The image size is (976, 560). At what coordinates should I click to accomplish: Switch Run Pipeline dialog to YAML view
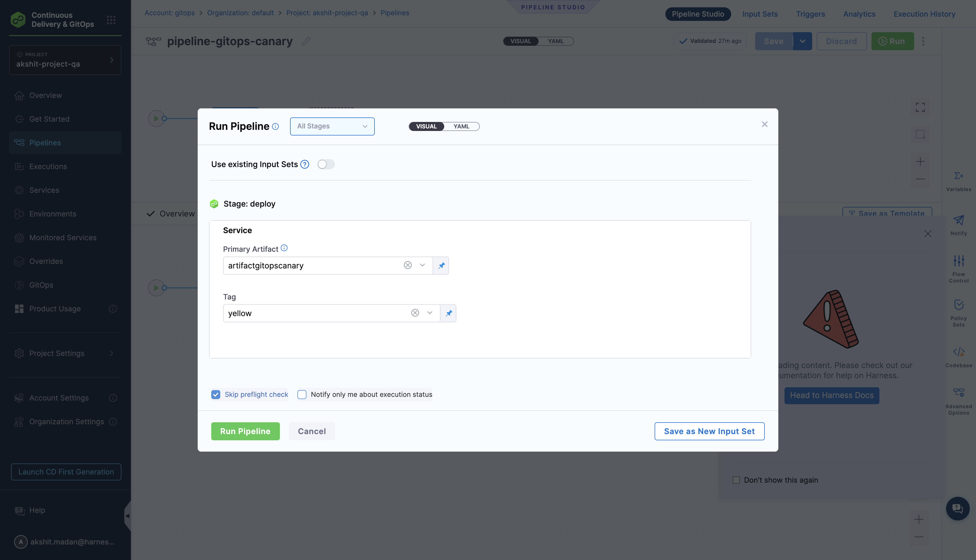click(461, 126)
